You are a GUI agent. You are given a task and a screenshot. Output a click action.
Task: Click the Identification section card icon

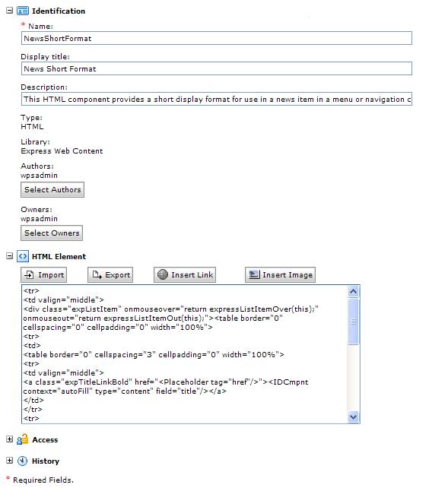(22, 11)
